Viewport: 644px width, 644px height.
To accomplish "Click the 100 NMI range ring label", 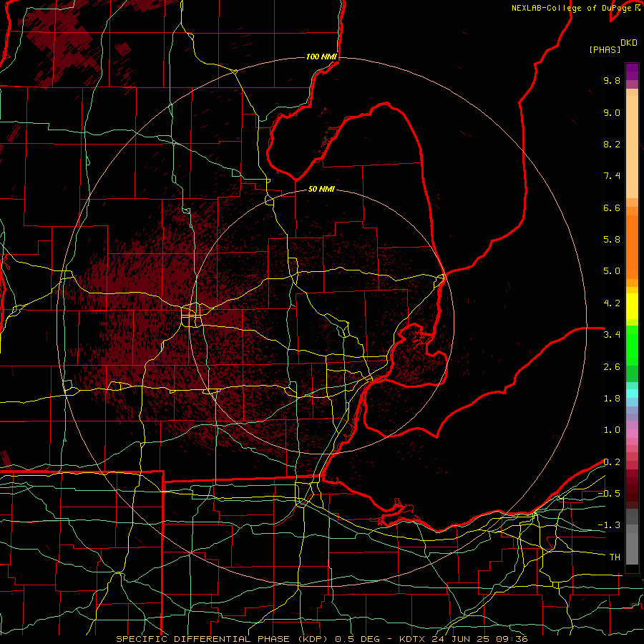I will (321, 57).
